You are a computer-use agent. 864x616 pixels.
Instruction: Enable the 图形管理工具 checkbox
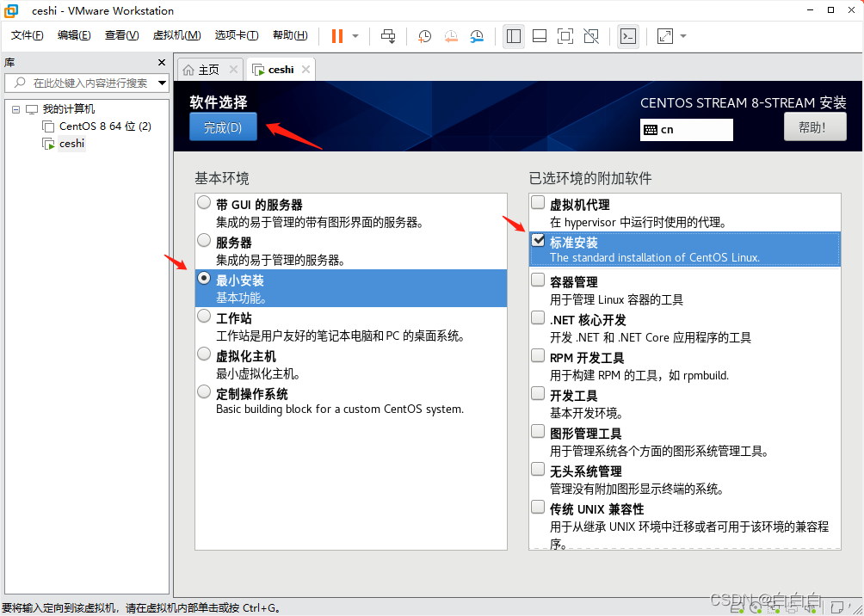[538, 431]
